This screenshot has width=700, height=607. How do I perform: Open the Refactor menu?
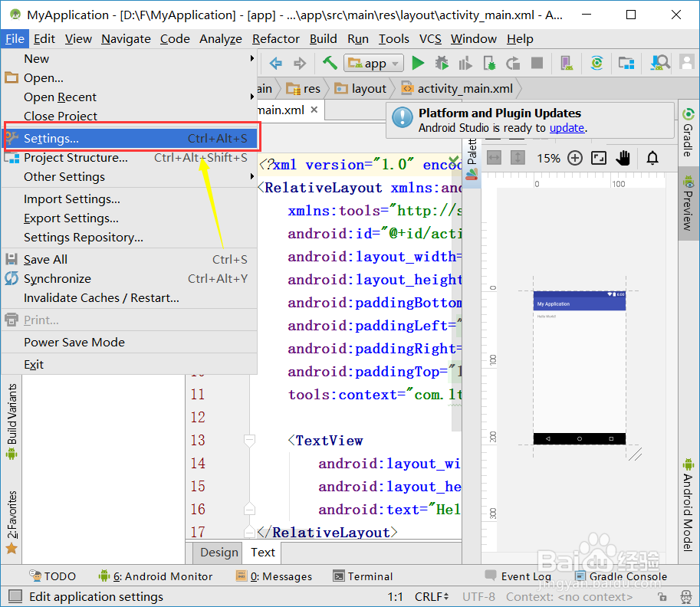[276, 39]
